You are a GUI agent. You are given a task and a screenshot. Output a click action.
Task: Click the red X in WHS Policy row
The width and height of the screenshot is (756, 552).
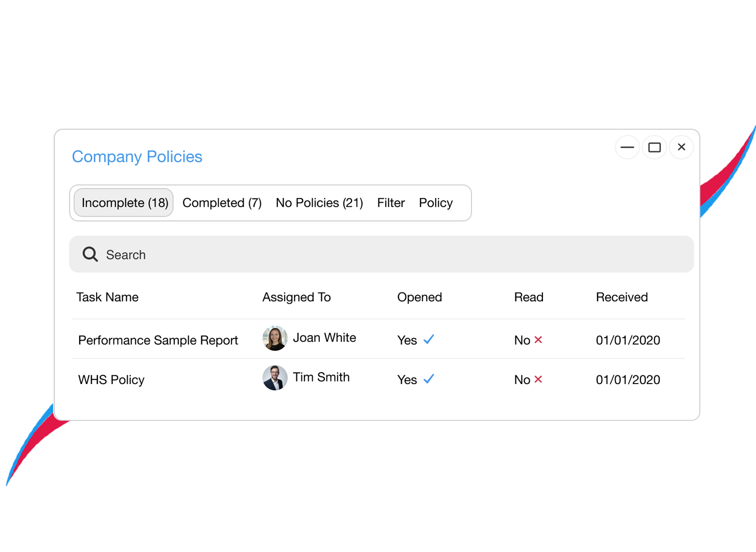point(538,379)
